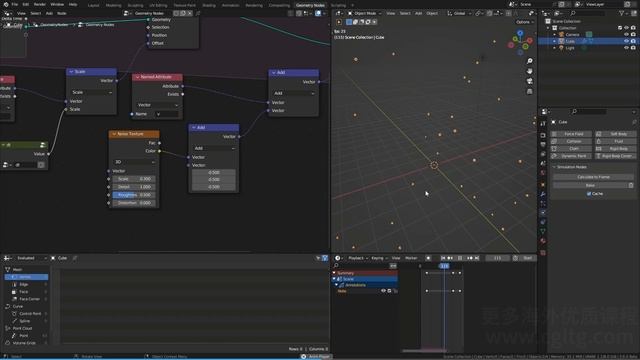Screen dimensions: 640x360
Task: Enable Fluid physics
Action: pyautogui.click(x=616, y=141)
